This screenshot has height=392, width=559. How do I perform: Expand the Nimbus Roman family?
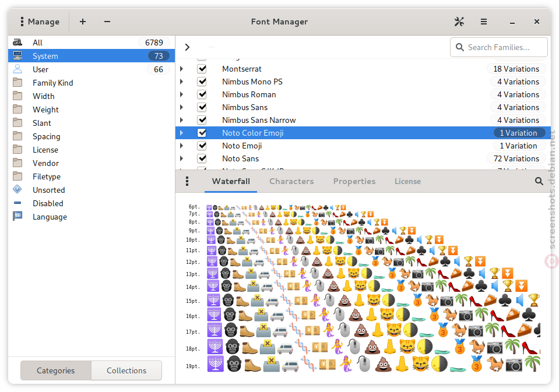click(182, 94)
